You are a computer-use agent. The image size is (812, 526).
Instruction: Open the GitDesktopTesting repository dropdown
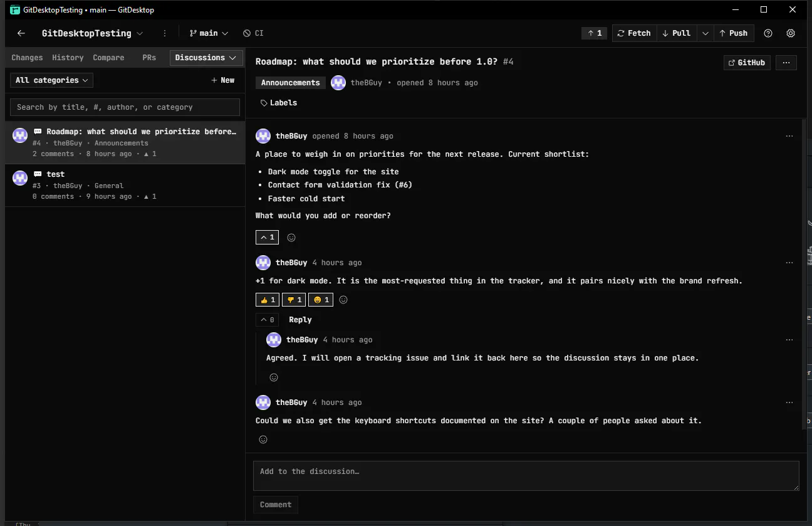coord(92,33)
